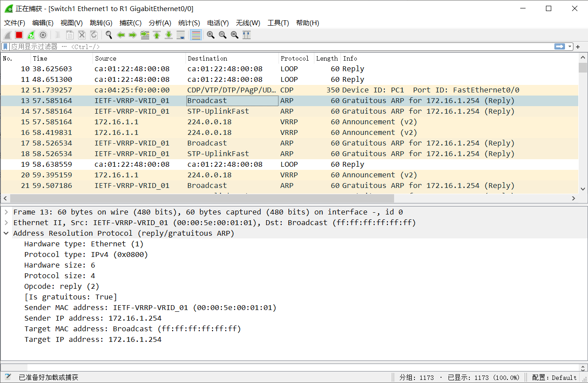The image size is (588, 383).
Task: Go to the previous packet in history
Action: pyautogui.click(x=120, y=35)
